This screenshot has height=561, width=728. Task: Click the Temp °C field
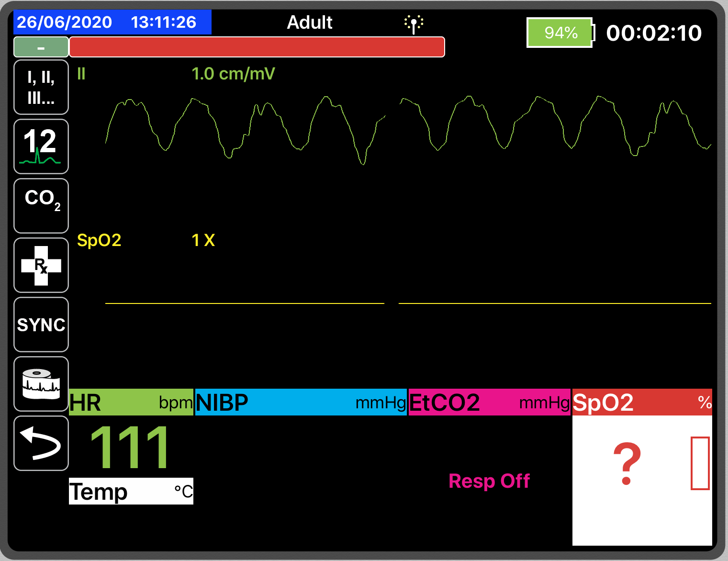pyautogui.click(x=131, y=491)
